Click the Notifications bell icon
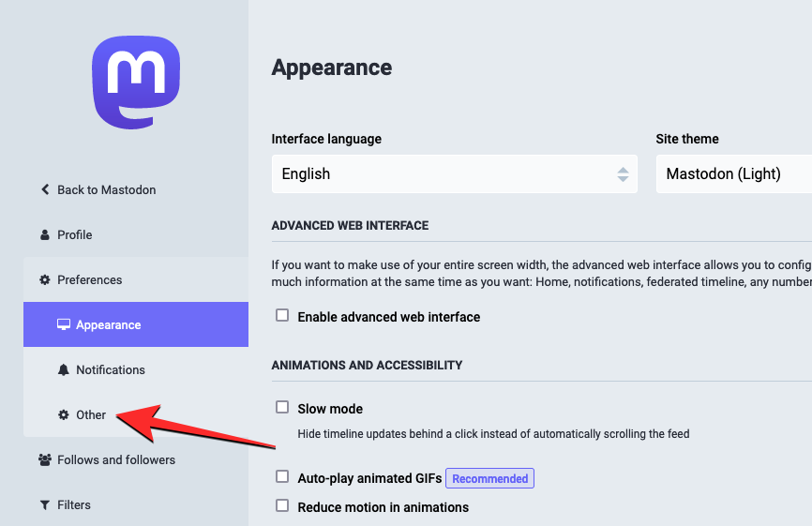The width and height of the screenshot is (812, 526). point(64,369)
